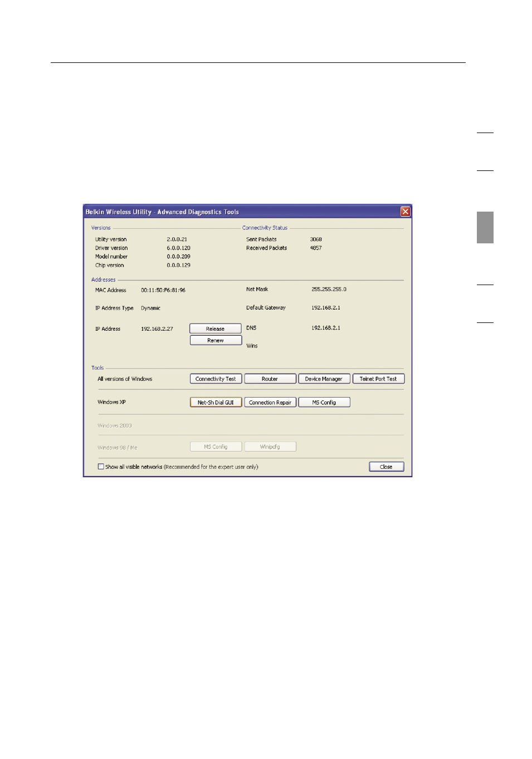532x759 pixels.
Task: Enable Show all visible networks checkbox
Action: pyautogui.click(x=101, y=467)
